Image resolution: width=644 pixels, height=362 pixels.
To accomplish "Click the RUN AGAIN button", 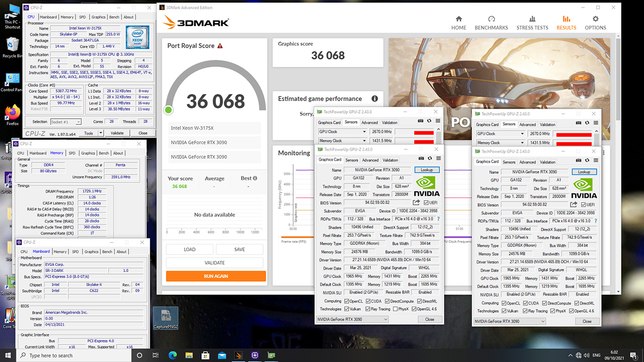I will click(x=216, y=276).
